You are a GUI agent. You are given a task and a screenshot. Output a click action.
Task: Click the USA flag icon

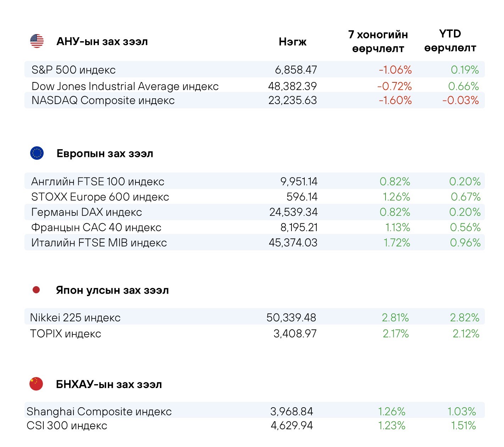pos(37,41)
